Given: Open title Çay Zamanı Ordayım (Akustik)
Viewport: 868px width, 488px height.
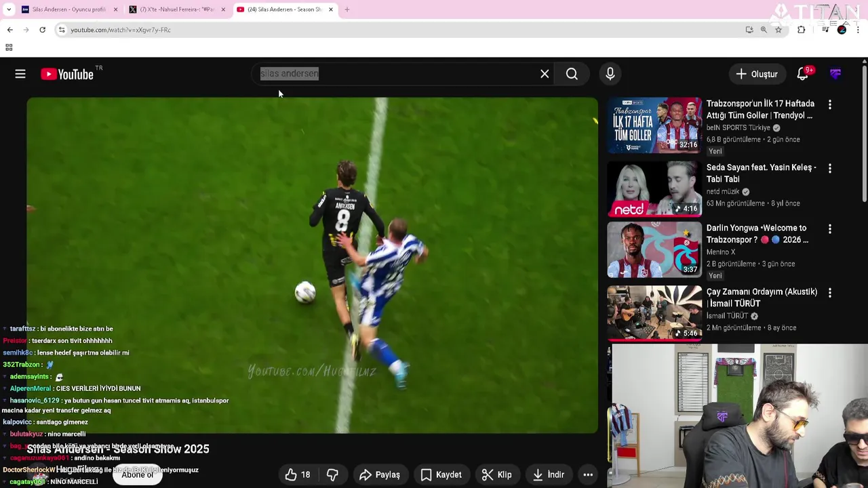Looking at the screenshot, I should tap(762, 298).
